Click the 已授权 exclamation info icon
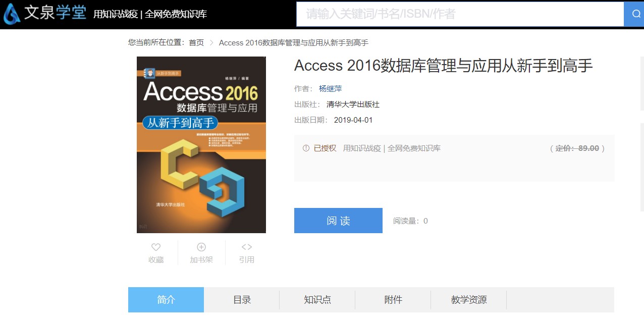 (306, 148)
